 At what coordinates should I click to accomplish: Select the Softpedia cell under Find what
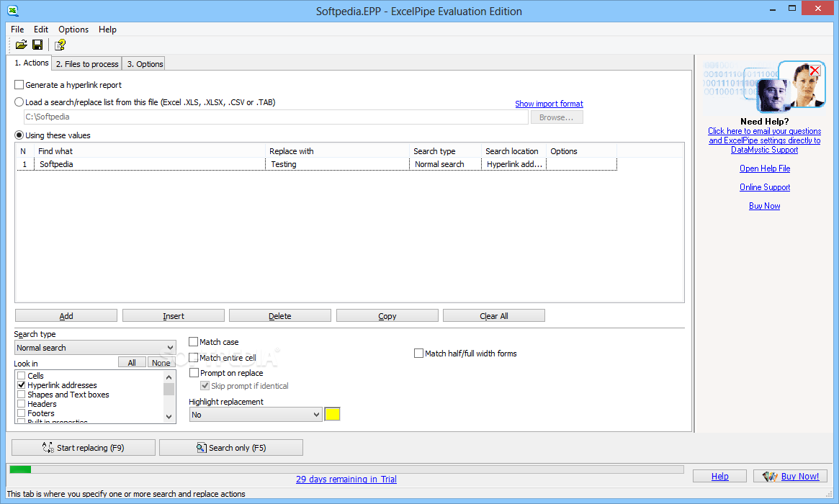[150, 163]
